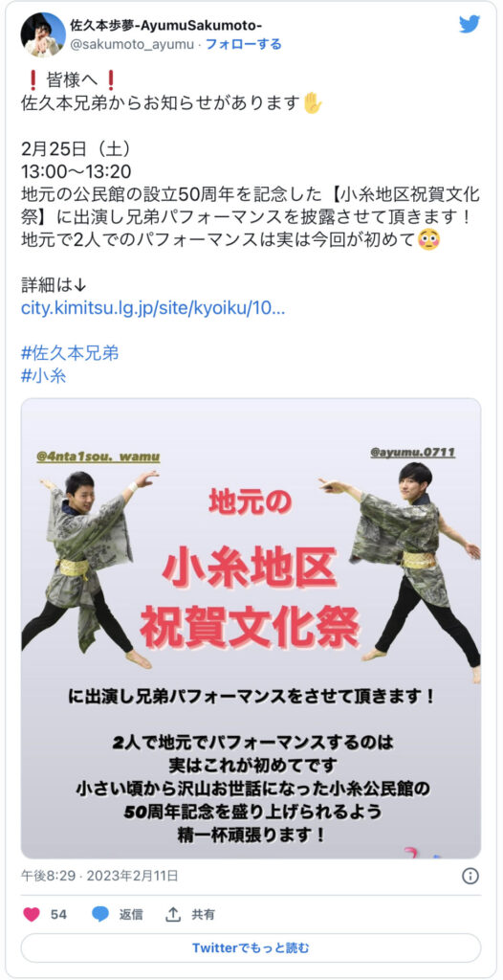Screen dimensions: 503x980
Task: Open the city.kimitsu.lg.jp link
Action: click(x=153, y=309)
